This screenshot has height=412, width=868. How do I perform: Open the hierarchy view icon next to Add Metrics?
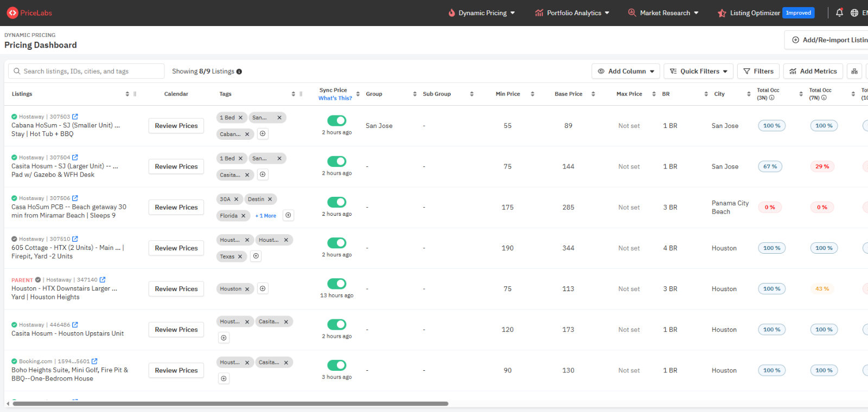pyautogui.click(x=854, y=71)
